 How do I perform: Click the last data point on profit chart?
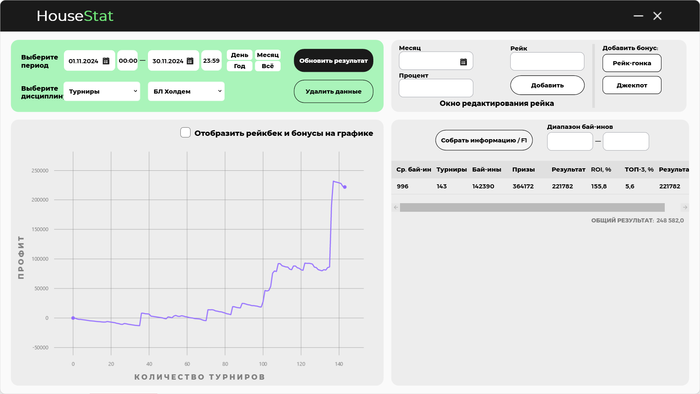tap(345, 187)
